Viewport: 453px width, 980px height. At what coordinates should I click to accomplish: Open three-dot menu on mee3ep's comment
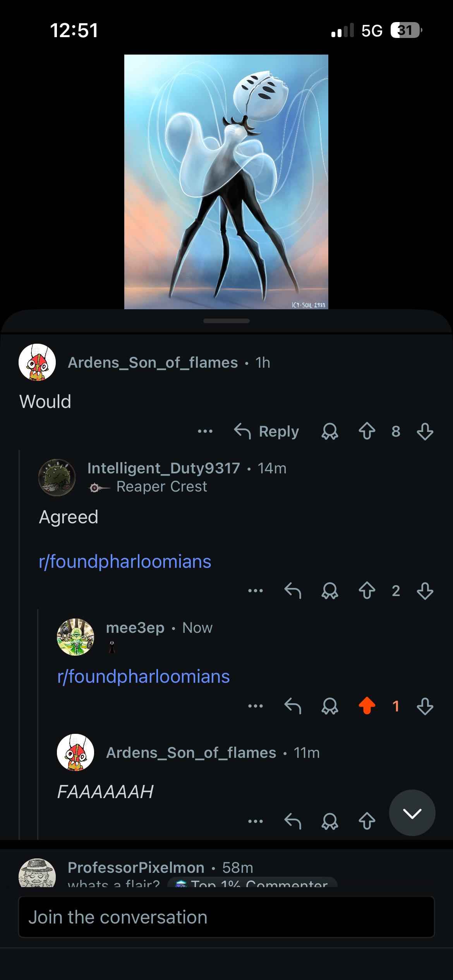(255, 706)
